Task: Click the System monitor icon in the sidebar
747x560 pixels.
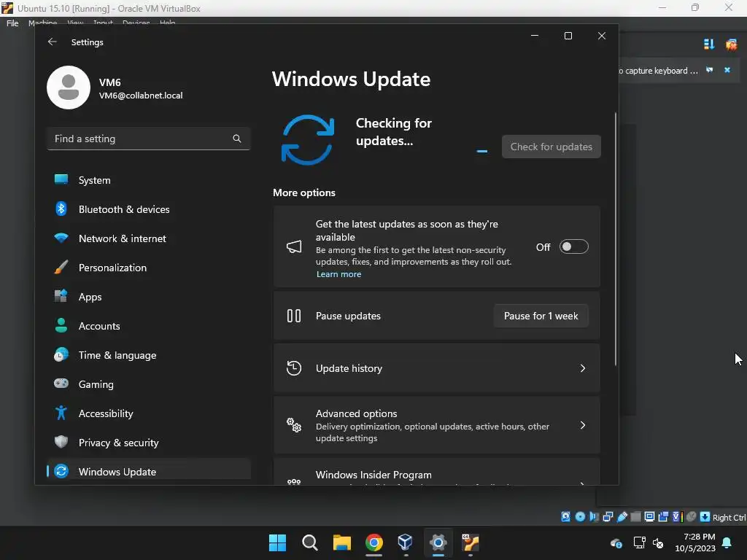Action: pos(61,179)
